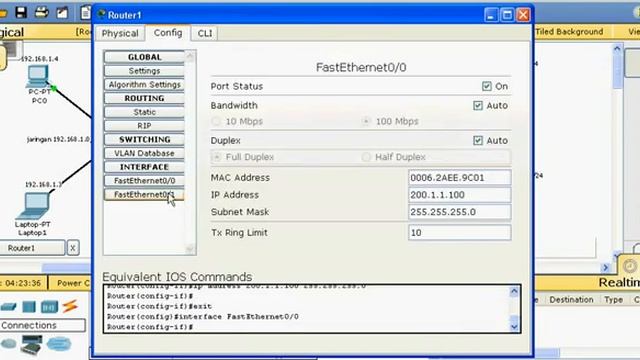Click the Subnet Mask input field
Screen dimensions: 640x360
[x=460, y=212]
